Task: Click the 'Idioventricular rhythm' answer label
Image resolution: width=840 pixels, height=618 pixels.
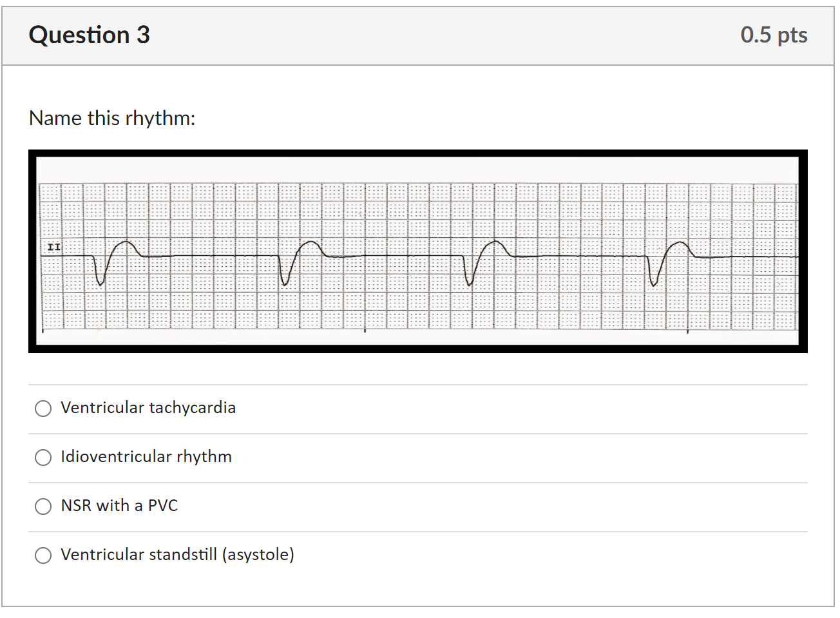Action: click(x=146, y=457)
